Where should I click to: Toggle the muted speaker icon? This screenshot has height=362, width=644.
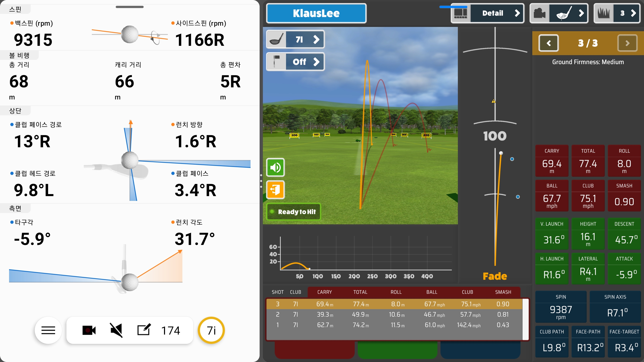(116, 330)
